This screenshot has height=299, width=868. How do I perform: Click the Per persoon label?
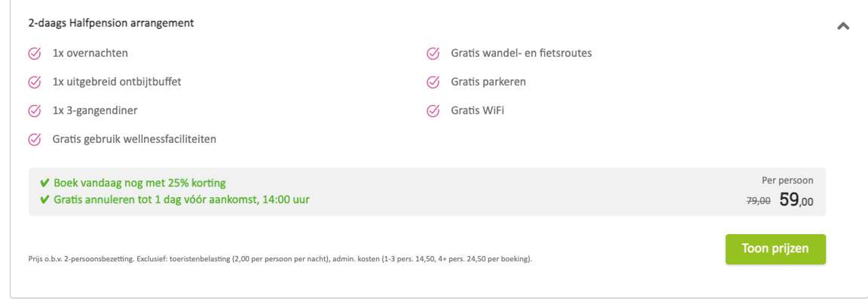(x=788, y=181)
